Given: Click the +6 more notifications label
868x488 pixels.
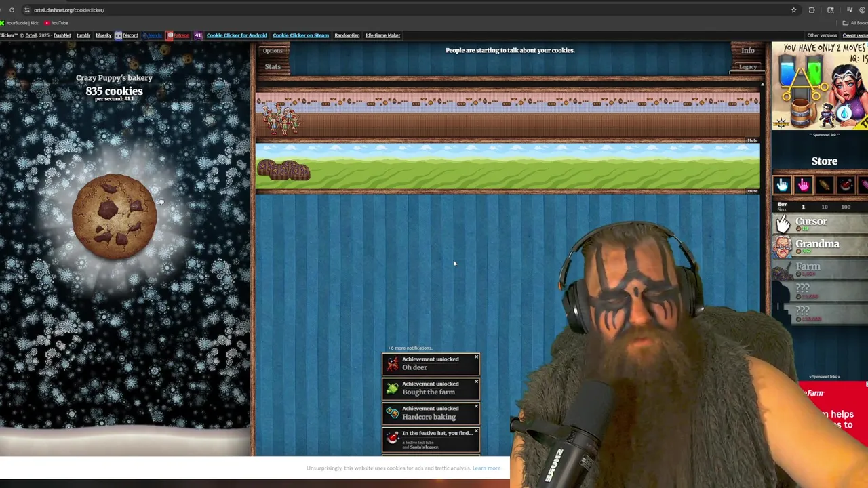Looking at the screenshot, I should [410, 348].
